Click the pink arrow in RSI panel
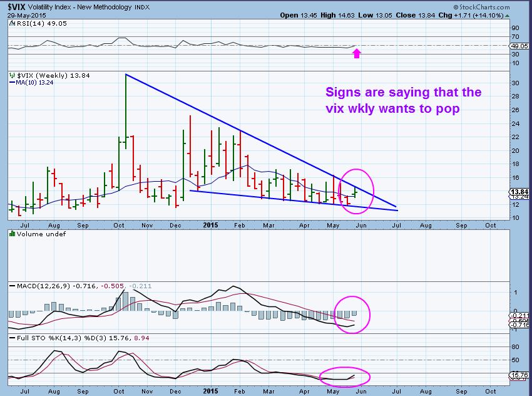Viewport: 532px width, 396px height. click(x=357, y=54)
